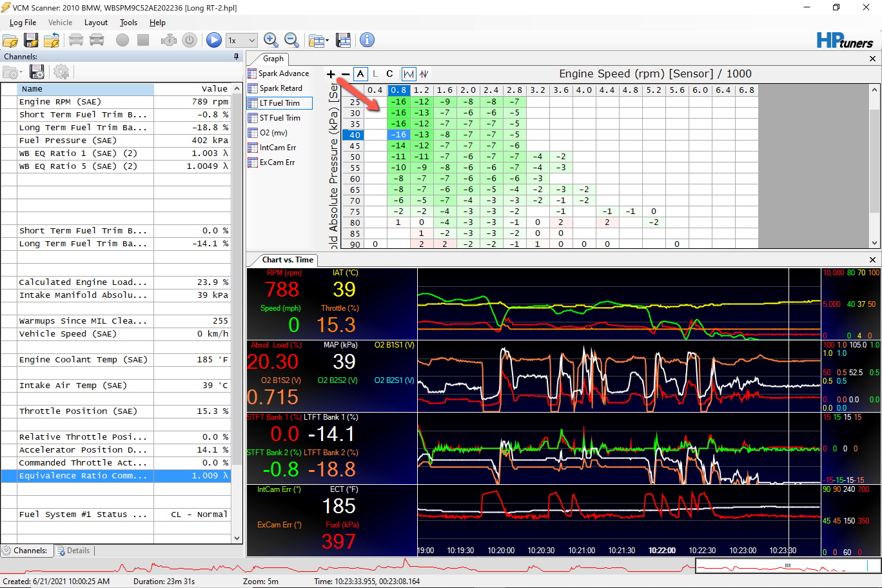This screenshot has height=588, width=882.
Task: Start log playback with the Play button
Action: pos(214,40)
